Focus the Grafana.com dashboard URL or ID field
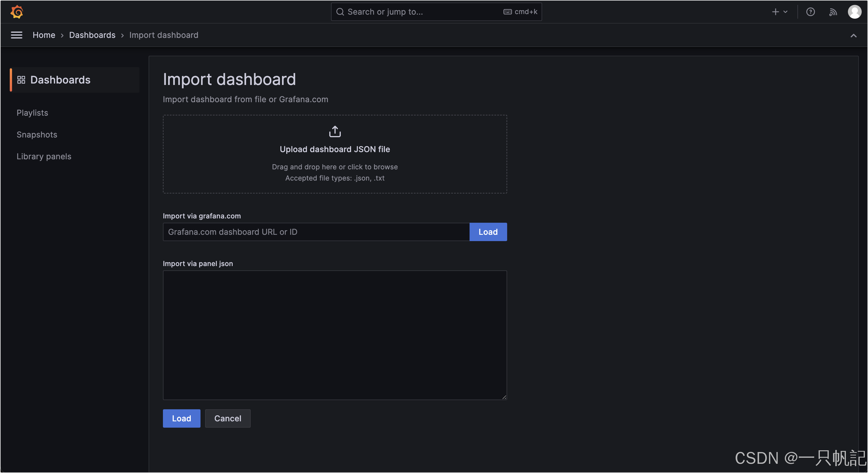This screenshot has width=868, height=473. 316,232
